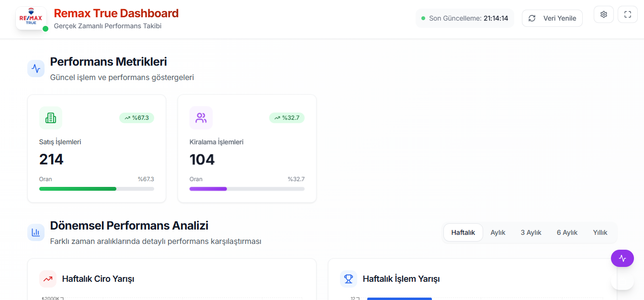
Task: Click the Performans Metrikleri heading
Action: [x=109, y=62]
